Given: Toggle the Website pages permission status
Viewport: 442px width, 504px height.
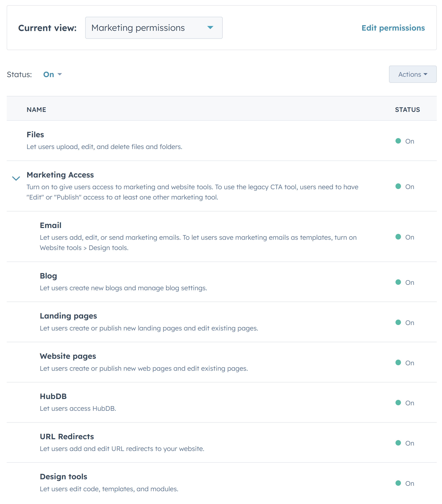Looking at the screenshot, I should 399,363.
